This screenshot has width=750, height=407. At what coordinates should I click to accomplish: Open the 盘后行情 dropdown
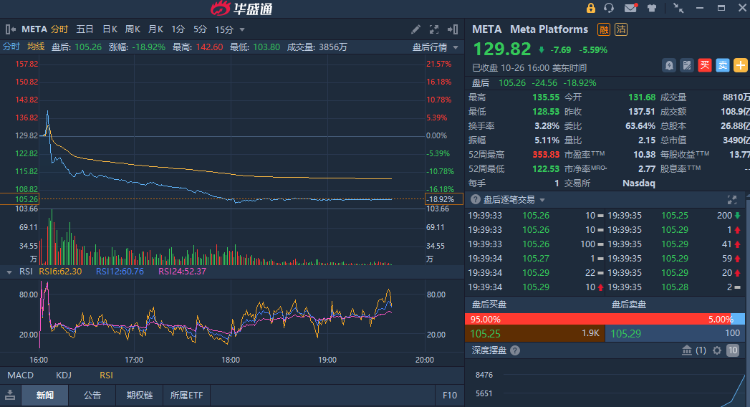tap(435, 46)
